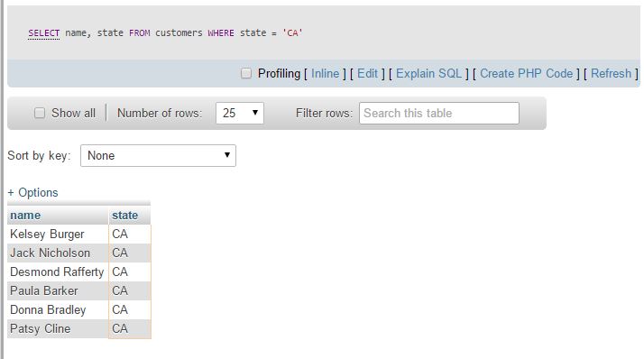Refresh the query results
The width and height of the screenshot is (644, 359).
pos(611,74)
